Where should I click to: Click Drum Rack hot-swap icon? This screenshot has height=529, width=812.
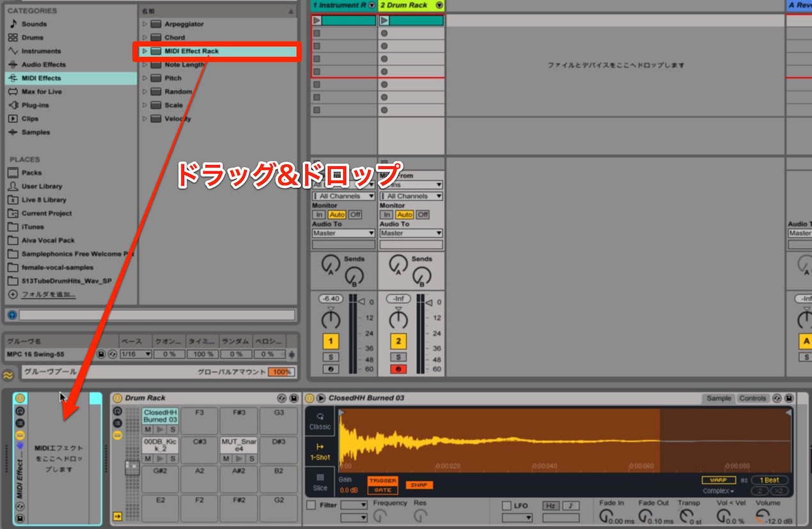point(281,398)
